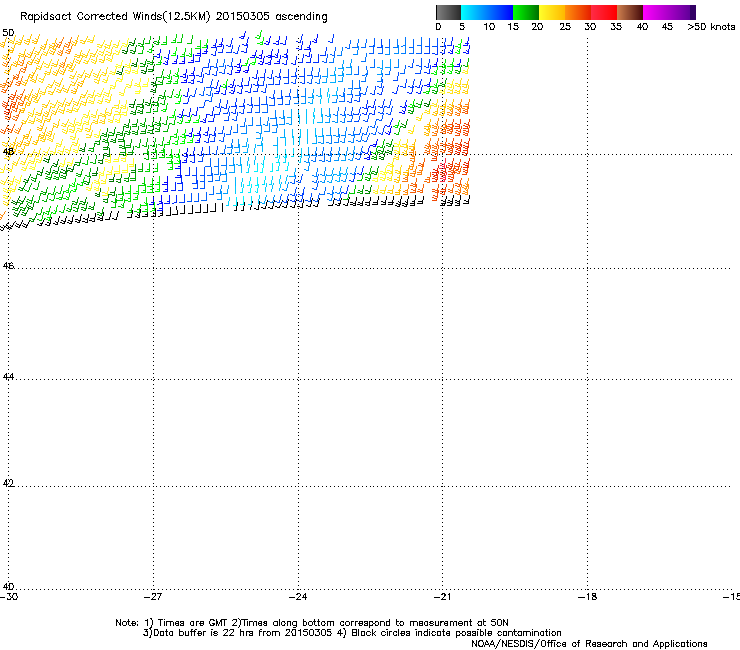The width and height of the screenshot is (740, 650).
Task: Click the latitude label '40' on left axis
Action: click(x=8, y=586)
